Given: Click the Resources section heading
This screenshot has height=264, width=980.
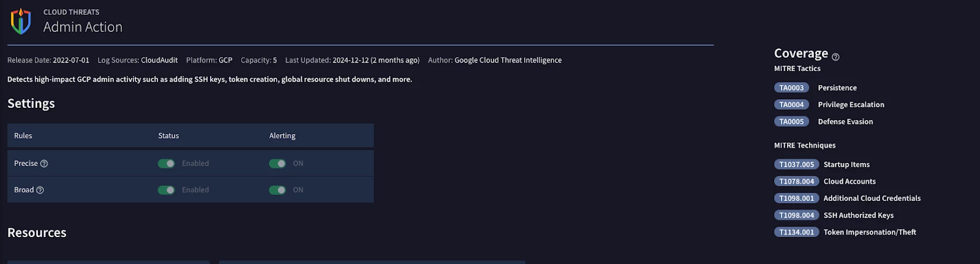Looking at the screenshot, I should (x=37, y=233).
